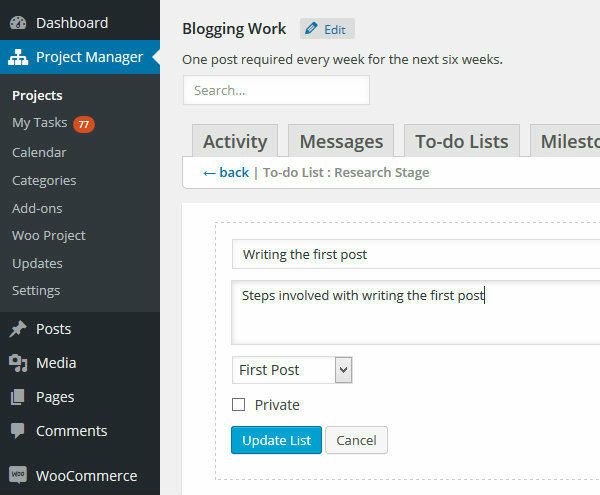Click the Media library icon
Screen dimensions: 600x495
(x=17, y=363)
